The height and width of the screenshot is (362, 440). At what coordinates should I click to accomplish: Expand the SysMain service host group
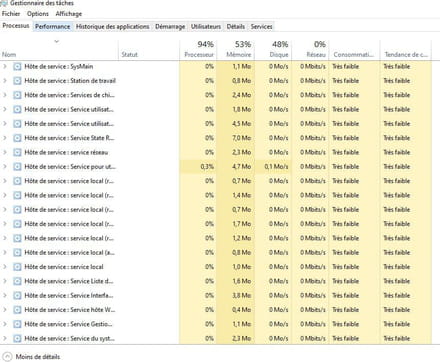point(5,66)
